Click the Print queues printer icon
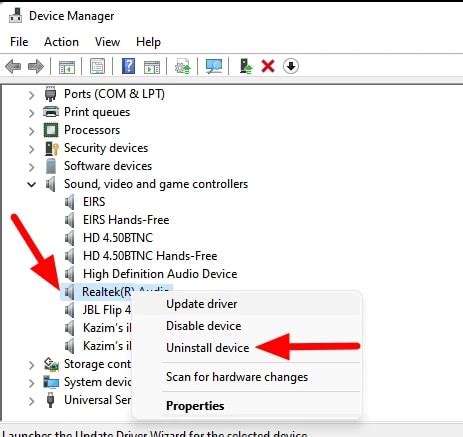The image size is (463, 437). point(51,112)
